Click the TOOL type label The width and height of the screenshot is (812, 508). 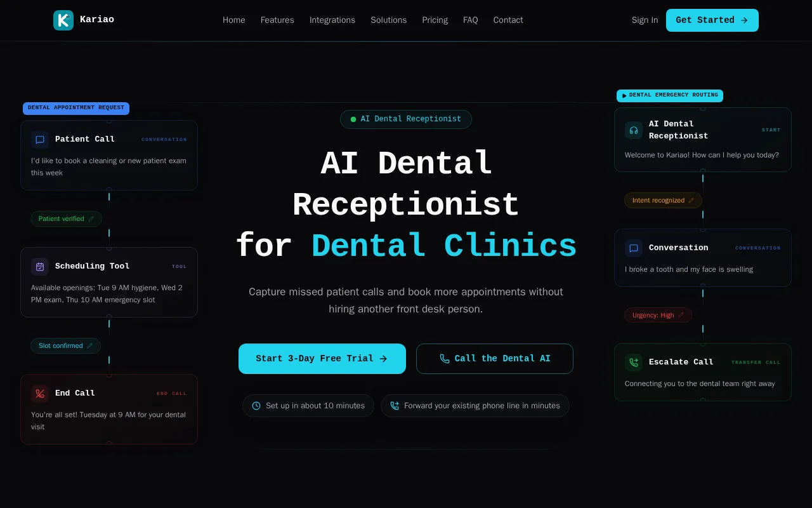180,267
